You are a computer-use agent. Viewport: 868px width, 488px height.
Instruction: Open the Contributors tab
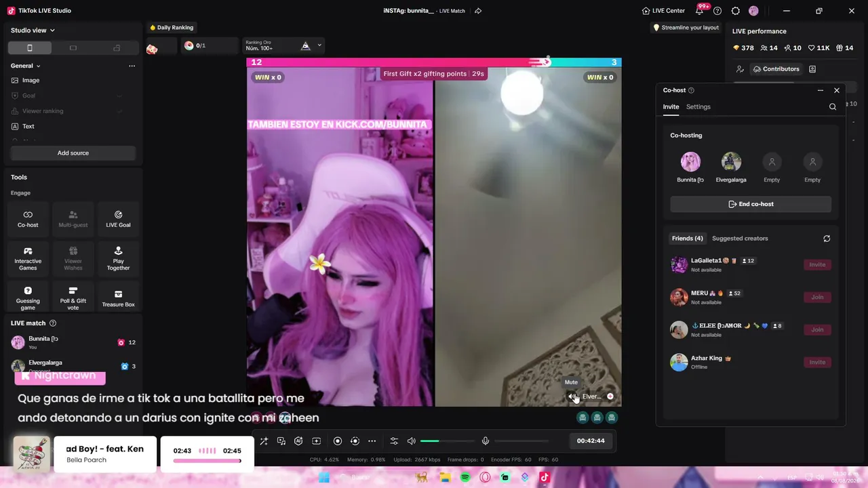(x=776, y=69)
